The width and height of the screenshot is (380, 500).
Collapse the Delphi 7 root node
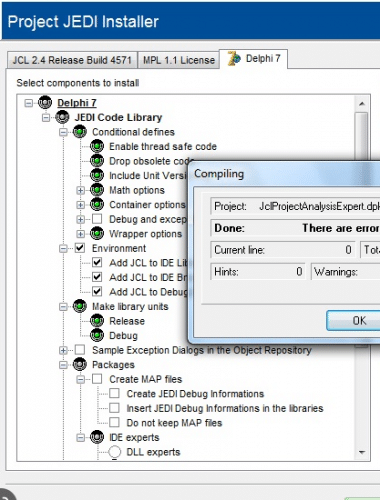click(x=29, y=103)
